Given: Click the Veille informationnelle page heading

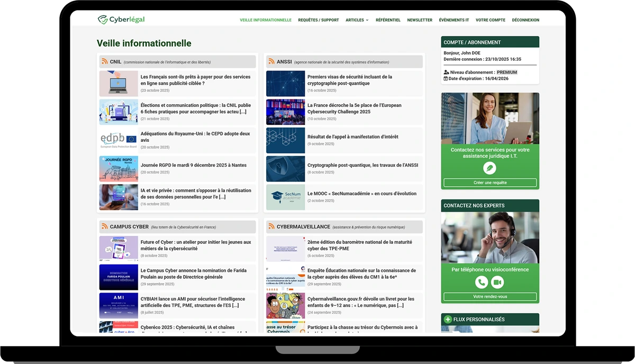Looking at the screenshot, I should click(x=144, y=43).
